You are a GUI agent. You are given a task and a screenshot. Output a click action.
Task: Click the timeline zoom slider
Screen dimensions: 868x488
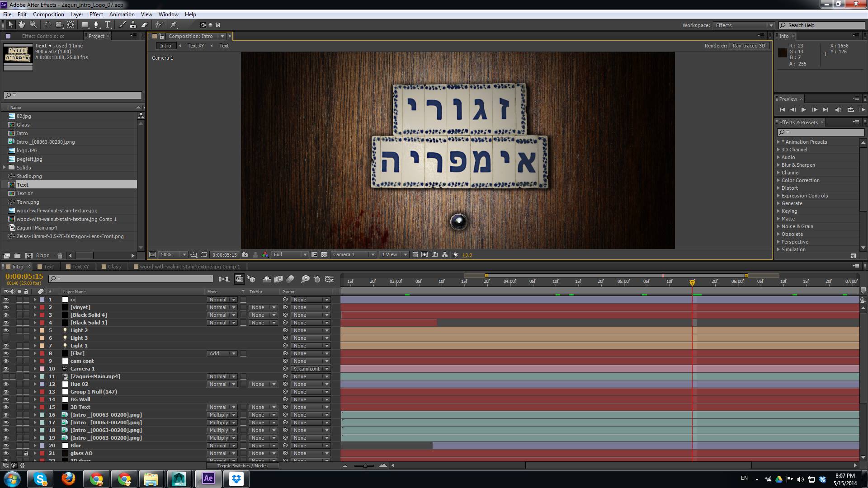pyautogui.click(x=364, y=465)
